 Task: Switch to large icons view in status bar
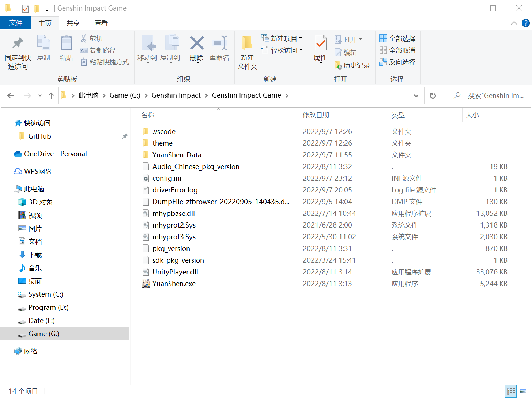click(x=523, y=391)
